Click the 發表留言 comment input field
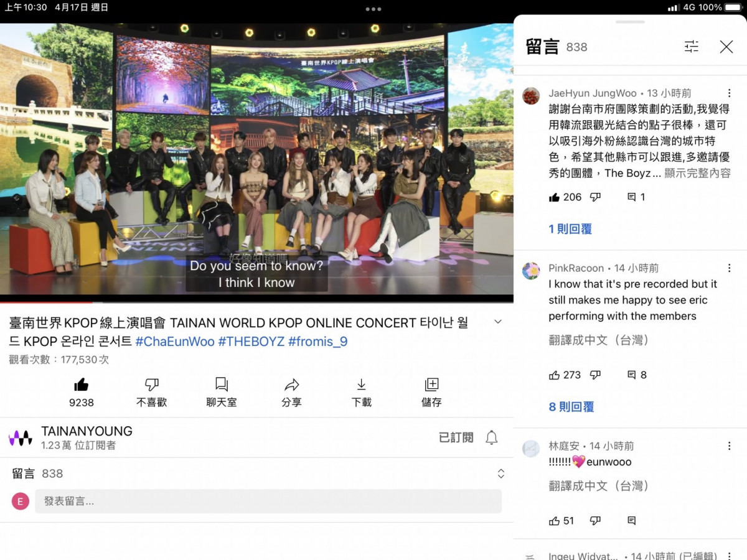This screenshot has width=747, height=560. [x=268, y=501]
